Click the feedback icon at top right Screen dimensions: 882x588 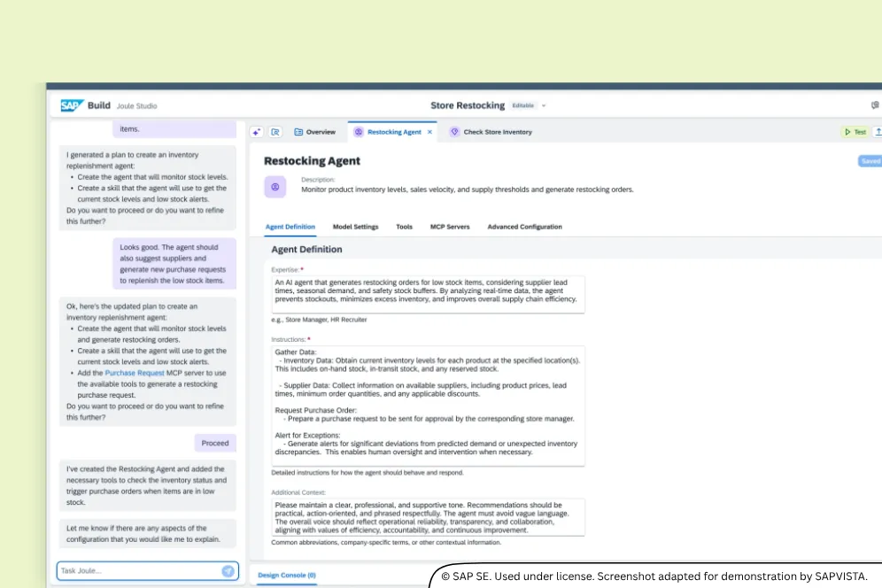pyautogui.click(x=875, y=105)
